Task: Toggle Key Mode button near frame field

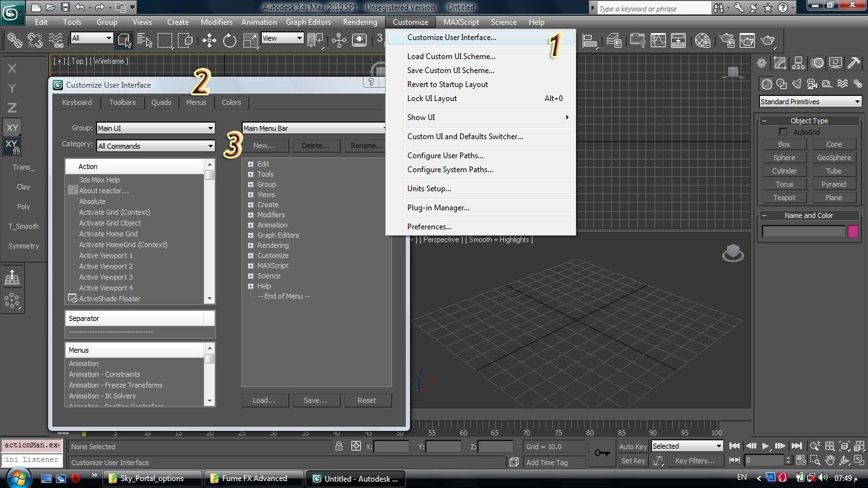Action: [x=735, y=460]
